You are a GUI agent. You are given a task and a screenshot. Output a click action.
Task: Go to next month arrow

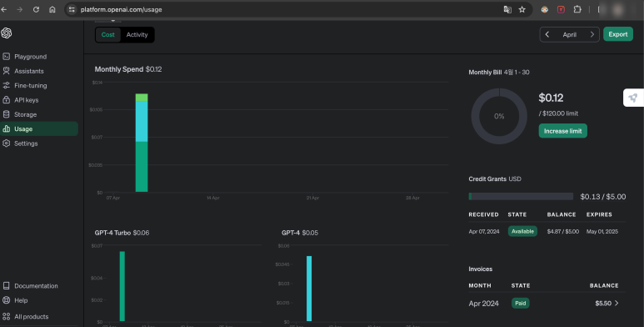click(x=592, y=34)
